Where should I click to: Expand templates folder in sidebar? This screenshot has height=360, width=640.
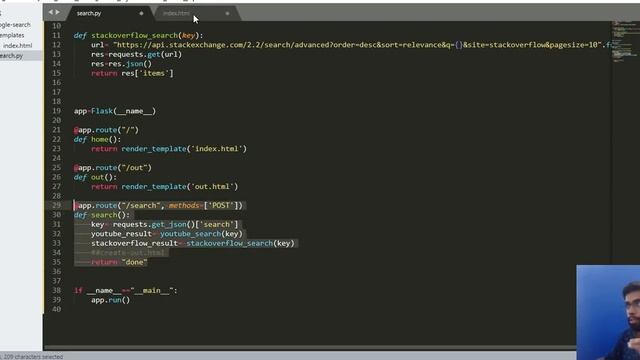point(12,36)
